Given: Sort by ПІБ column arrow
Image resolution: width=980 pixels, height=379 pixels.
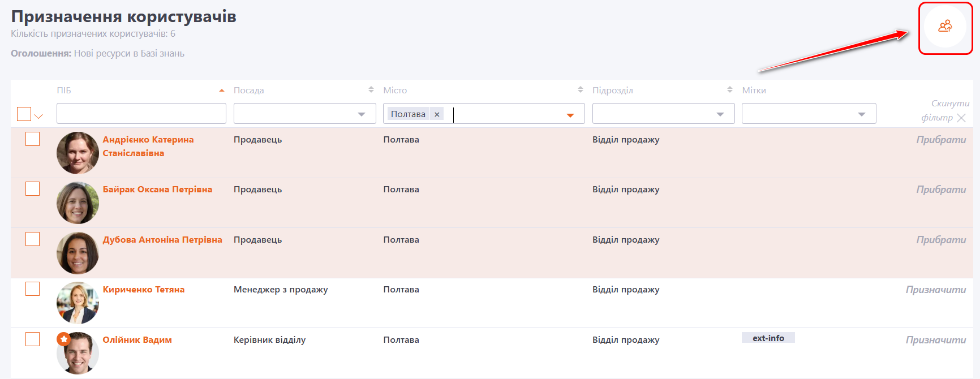Looking at the screenshot, I should 222,91.
